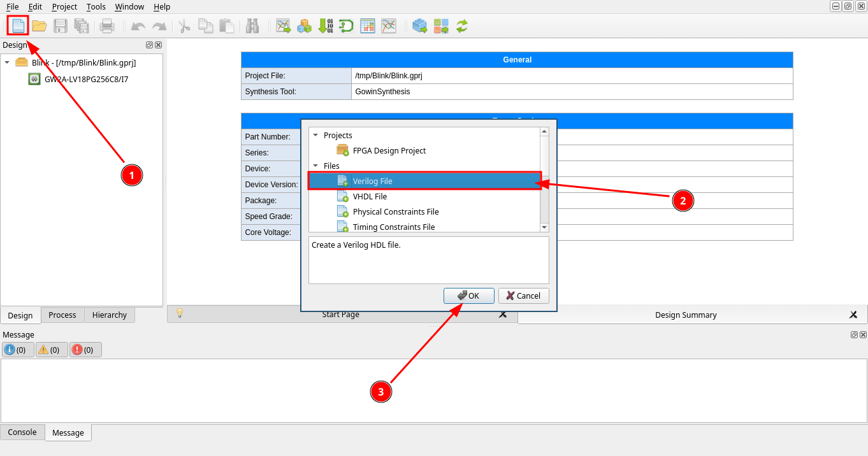This screenshot has width=868, height=456.
Task: Click the Save All icon
Action: [81, 25]
